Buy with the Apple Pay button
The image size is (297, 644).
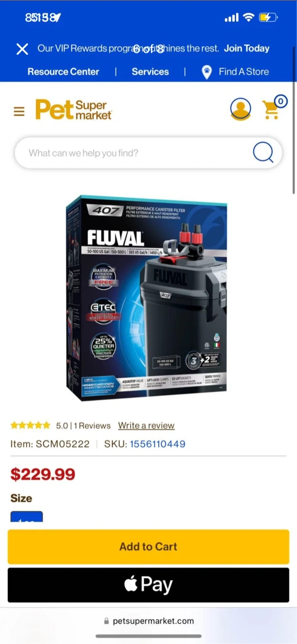click(x=148, y=585)
